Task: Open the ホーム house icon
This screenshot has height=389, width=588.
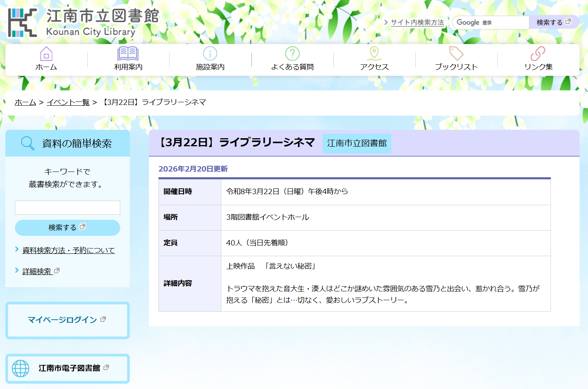Action: [46, 54]
